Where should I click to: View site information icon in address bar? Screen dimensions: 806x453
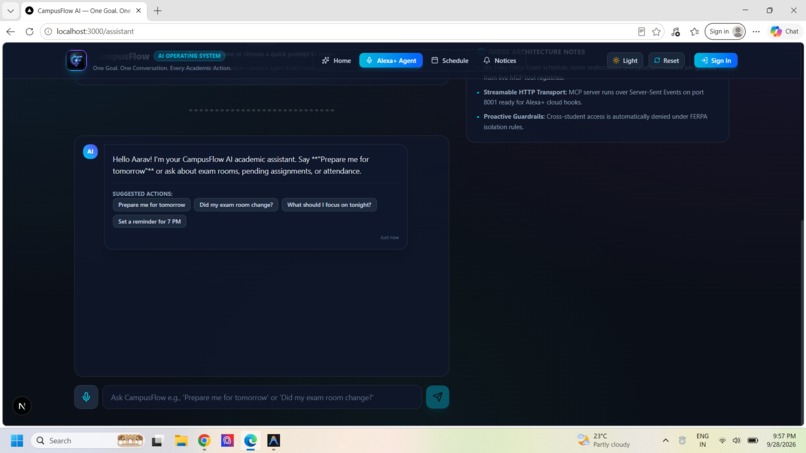[48, 31]
